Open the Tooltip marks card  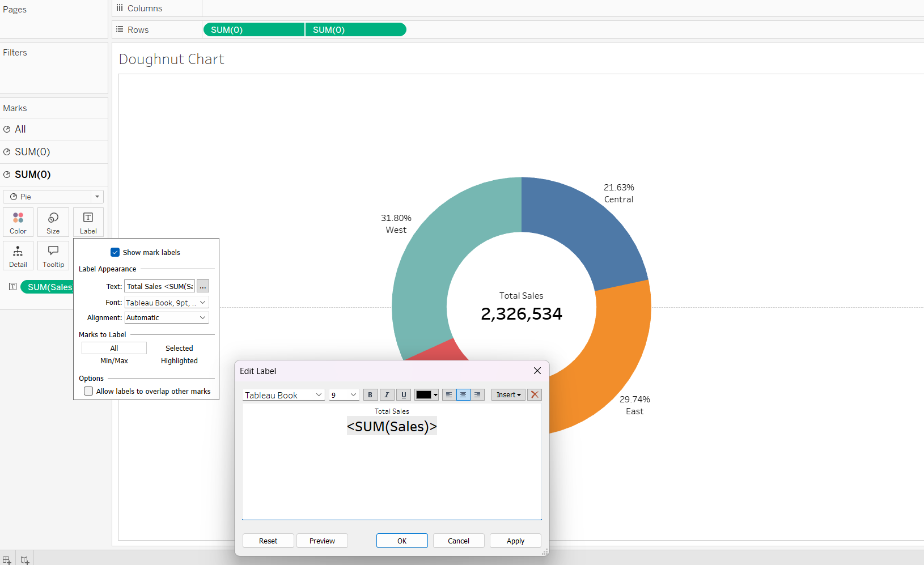pos(53,256)
